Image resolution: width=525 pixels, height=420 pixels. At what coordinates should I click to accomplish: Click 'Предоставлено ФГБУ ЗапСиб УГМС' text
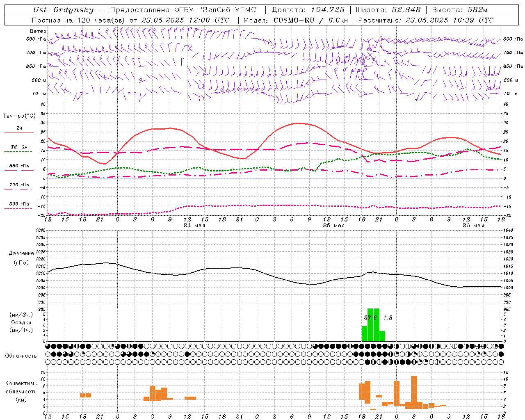pos(185,10)
